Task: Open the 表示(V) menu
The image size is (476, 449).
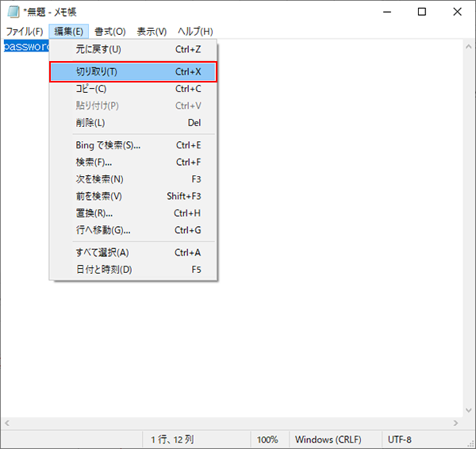Action: tap(152, 32)
